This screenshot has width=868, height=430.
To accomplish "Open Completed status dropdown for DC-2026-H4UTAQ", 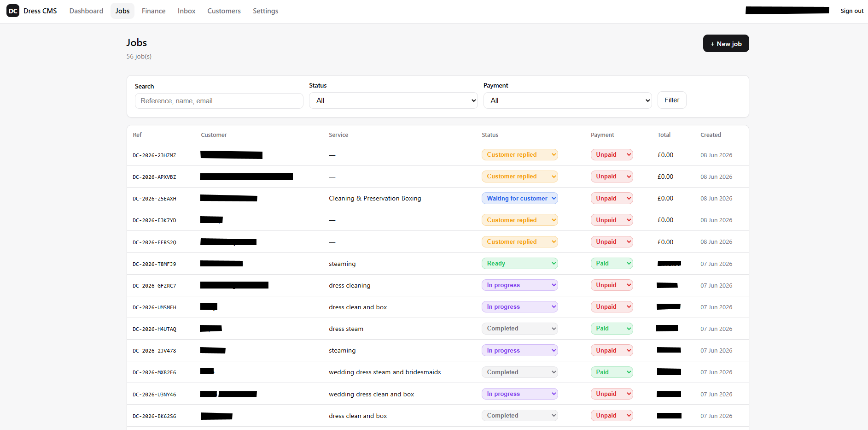I will (519, 328).
